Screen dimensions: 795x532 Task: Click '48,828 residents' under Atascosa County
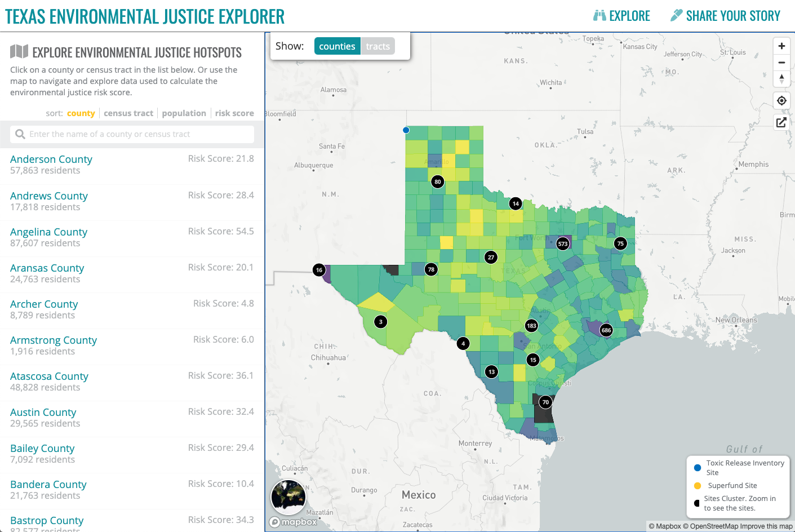pos(45,388)
